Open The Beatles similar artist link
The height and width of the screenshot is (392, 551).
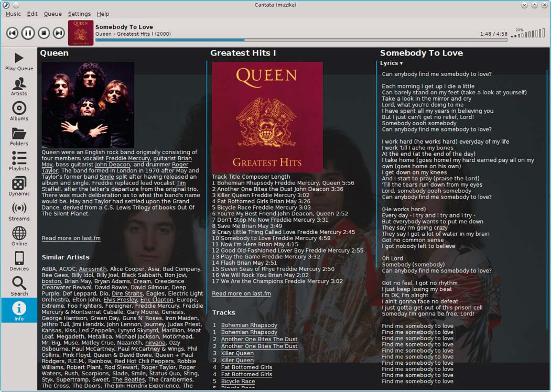(x=128, y=380)
